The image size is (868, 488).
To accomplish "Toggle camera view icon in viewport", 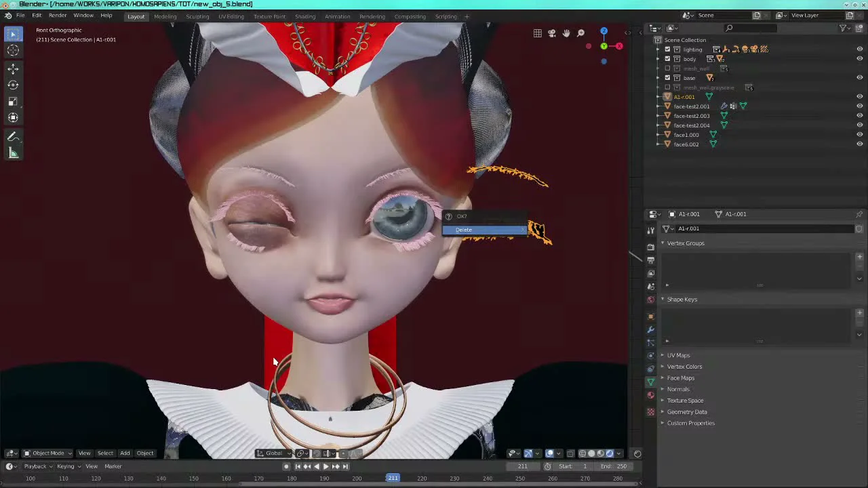I will click(x=552, y=33).
